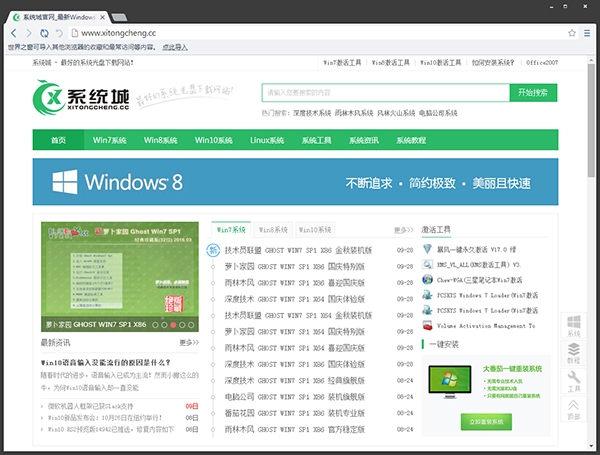The image size is (600, 455).
Task: Click the 点此导入 import link
Action: click(x=175, y=47)
